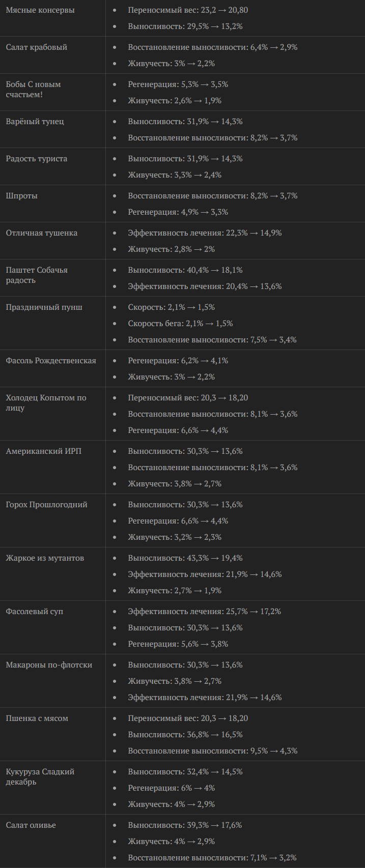365x868 pixels.
Task: Click the Фасолевый суп item name
Action: pos(35,612)
